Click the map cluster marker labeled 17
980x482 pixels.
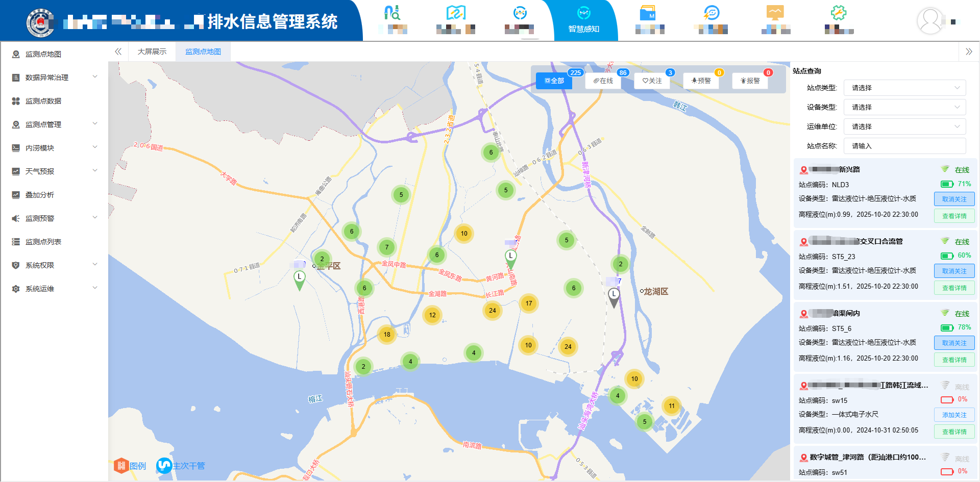[x=529, y=303]
